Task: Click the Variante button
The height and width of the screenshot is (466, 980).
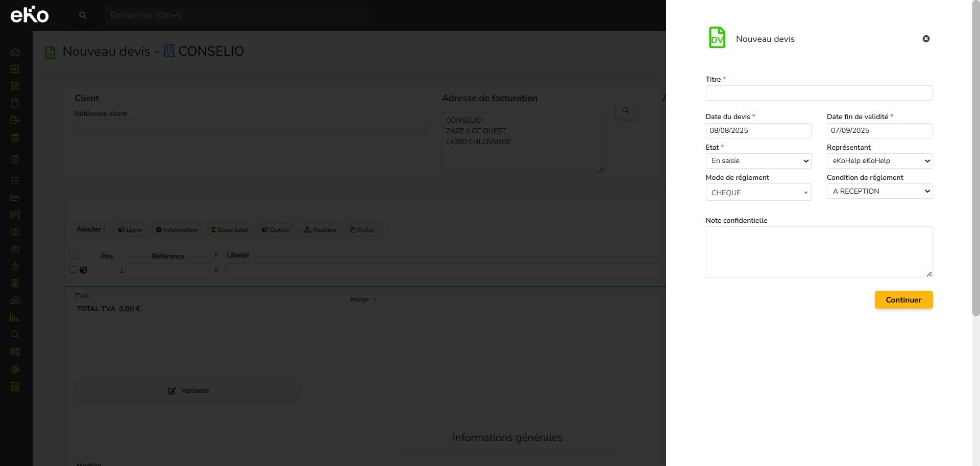Action: (x=187, y=391)
